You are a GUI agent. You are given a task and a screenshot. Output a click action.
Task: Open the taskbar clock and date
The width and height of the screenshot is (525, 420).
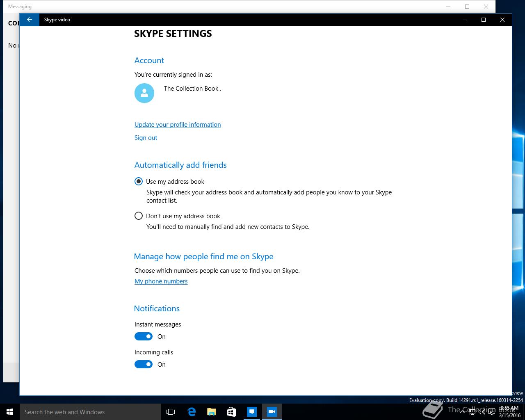[x=509, y=412]
